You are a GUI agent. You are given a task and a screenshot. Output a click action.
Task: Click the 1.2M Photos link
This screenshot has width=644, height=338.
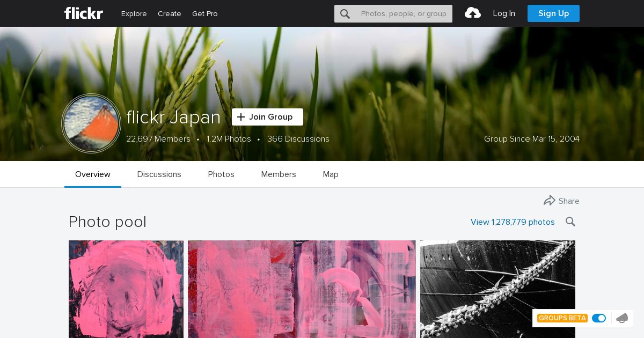pyautogui.click(x=229, y=139)
